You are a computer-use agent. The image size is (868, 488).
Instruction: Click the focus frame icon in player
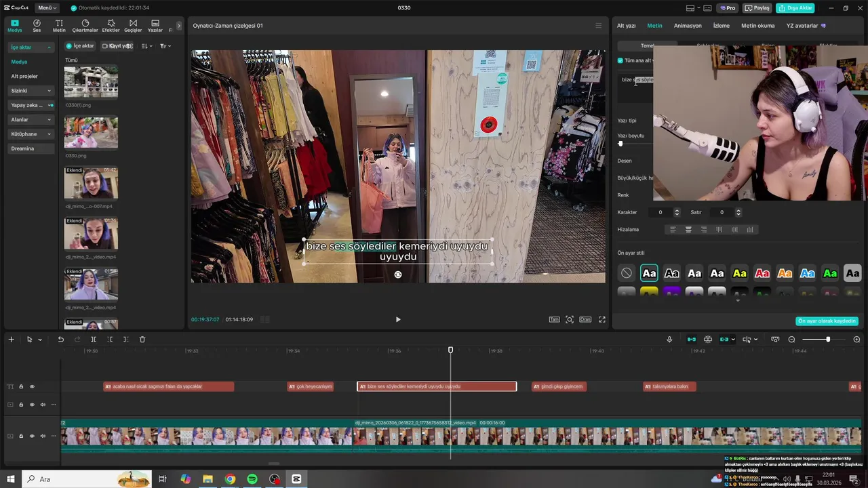pyautogui.click(x=570, y=319)
